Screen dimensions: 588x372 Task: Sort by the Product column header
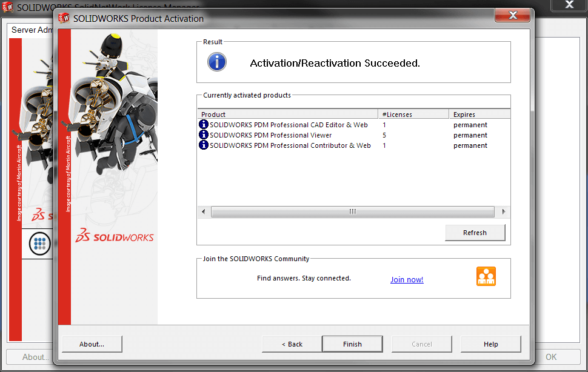pyautogui.click(x=287, y=115)
